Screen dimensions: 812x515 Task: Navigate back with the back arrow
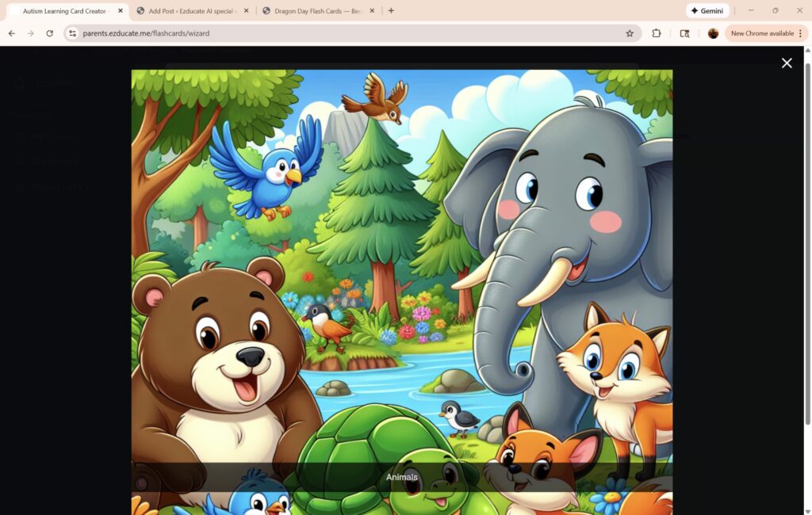11,33
